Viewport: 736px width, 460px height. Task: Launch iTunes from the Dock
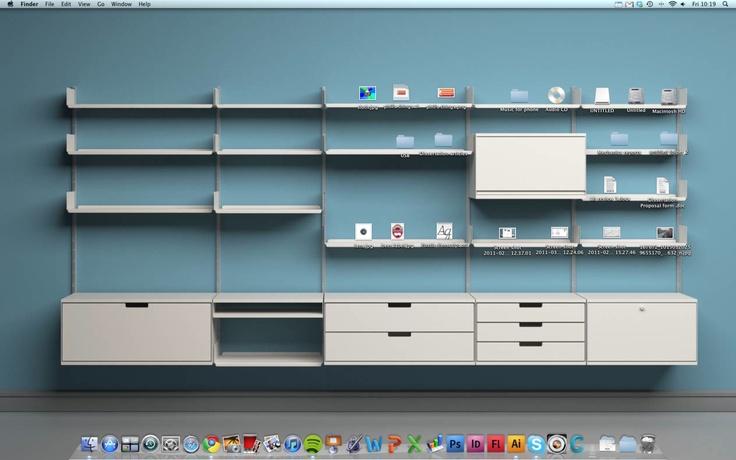[292, 444]
